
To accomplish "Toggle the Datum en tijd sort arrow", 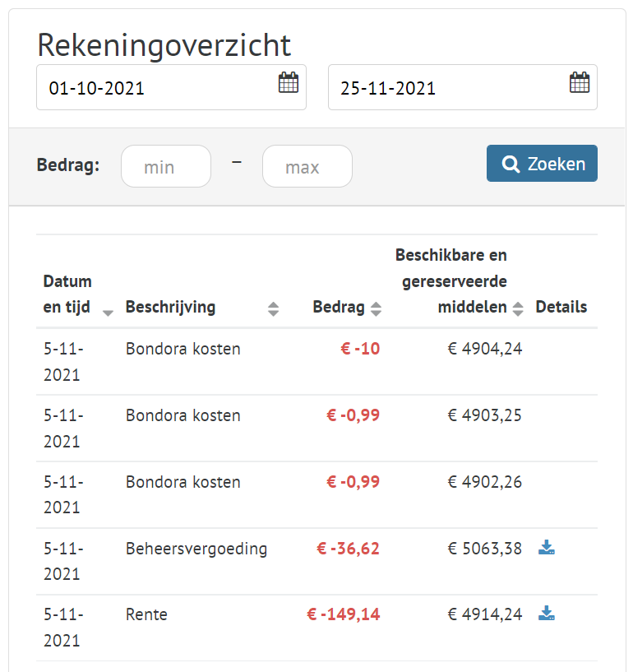I will click(x=108, y=313).
